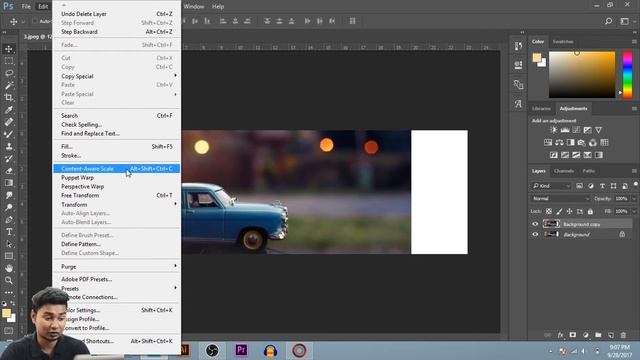Add a Hue/Saturation adjustment

pos(548,142)
